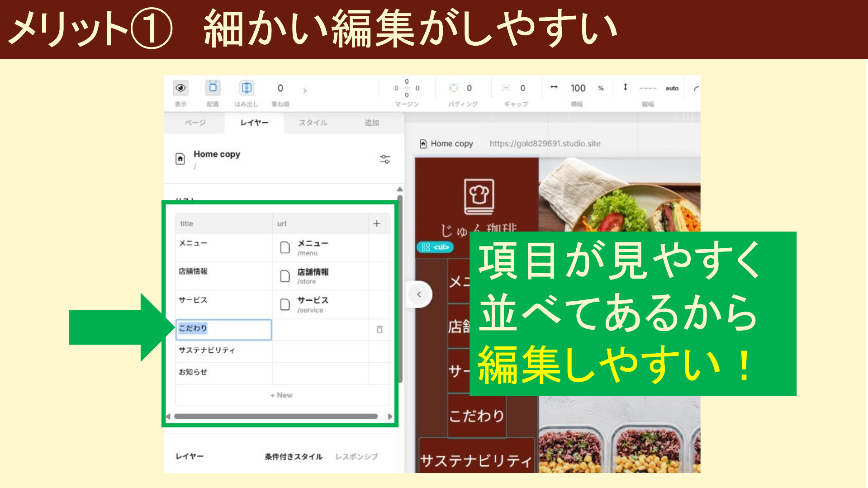
Task: Switch to the スタイル tab
Action: (313, 123)
